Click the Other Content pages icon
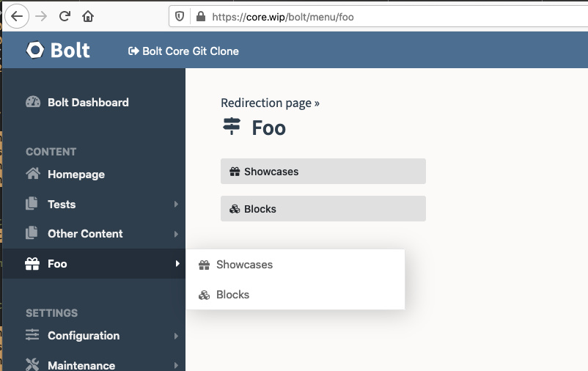Viewport: 588px width, 371px height. (32, 233)
